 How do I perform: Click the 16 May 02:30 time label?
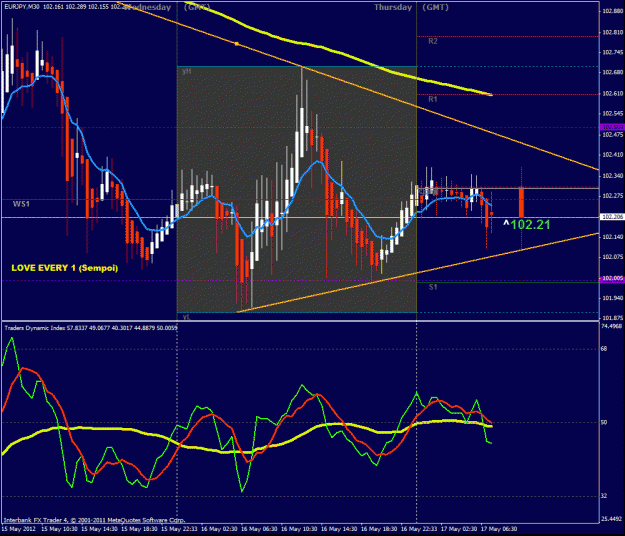pos(219,529)
